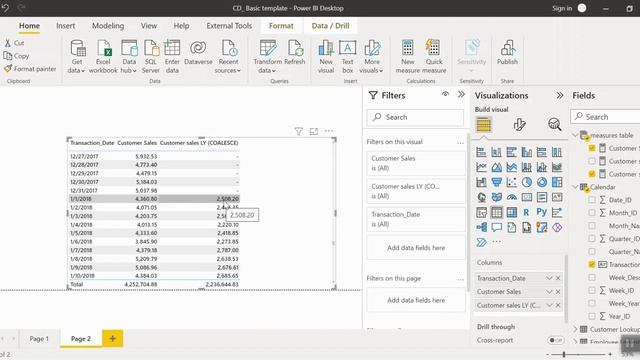
Task: Select the Matrix visual
Action: coord(511,213)
